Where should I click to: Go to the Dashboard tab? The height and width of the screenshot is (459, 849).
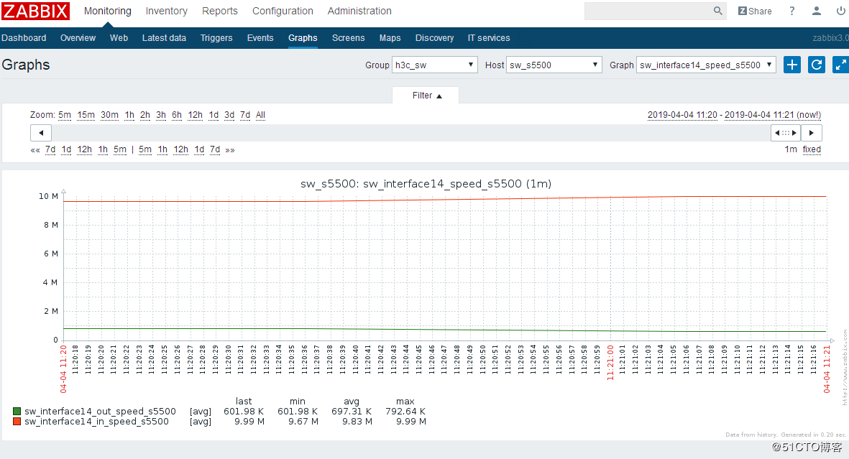point(24,38)
